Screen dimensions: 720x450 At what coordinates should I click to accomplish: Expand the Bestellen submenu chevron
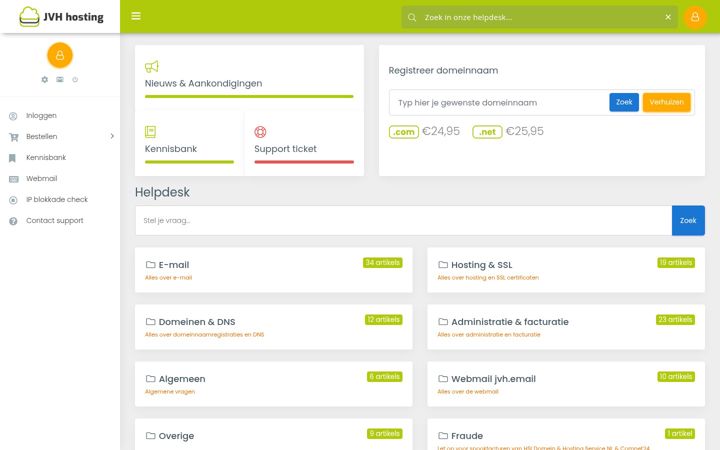point(112,136)
